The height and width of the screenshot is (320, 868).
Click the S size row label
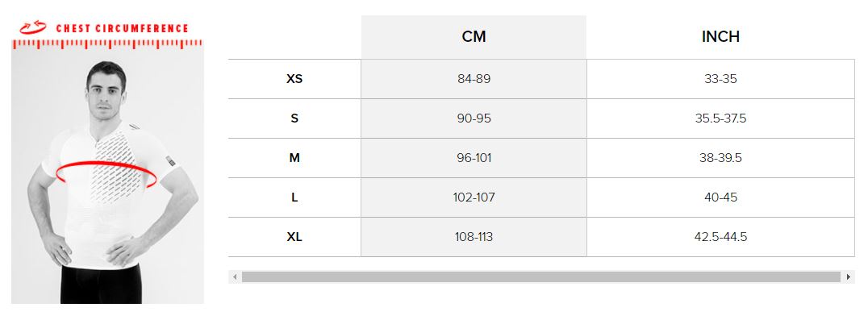pyautogui.click(x=294, y=118)
